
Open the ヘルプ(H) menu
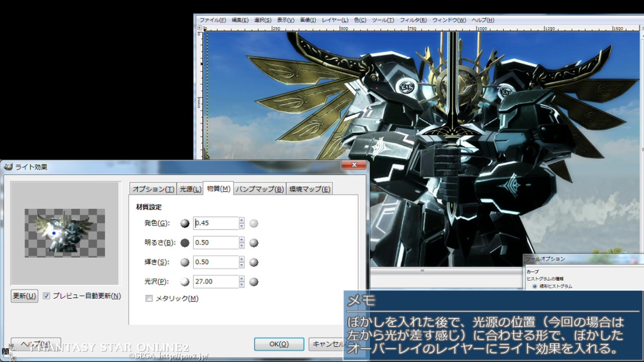click(483, 20)
